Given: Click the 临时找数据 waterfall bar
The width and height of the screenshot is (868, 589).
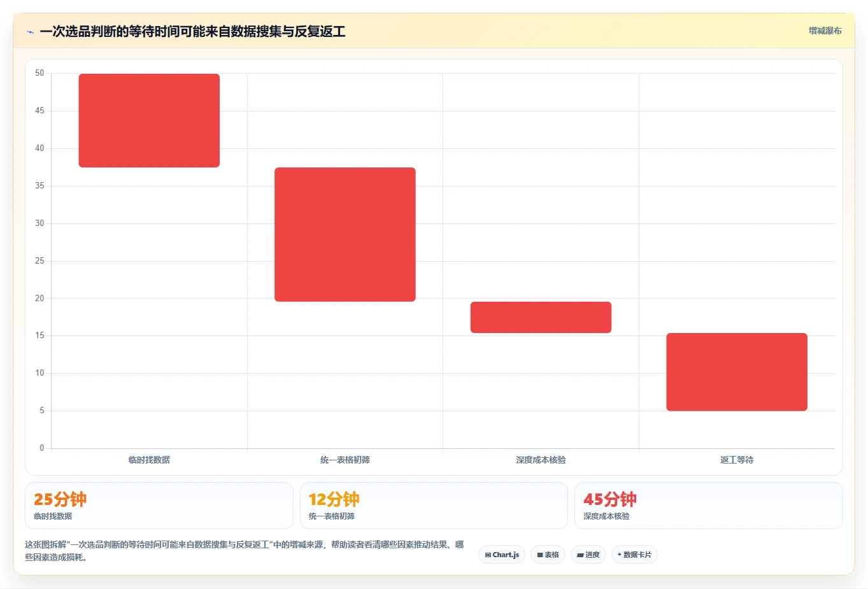Looking at the screenshot, I should [x=149, y=120].
